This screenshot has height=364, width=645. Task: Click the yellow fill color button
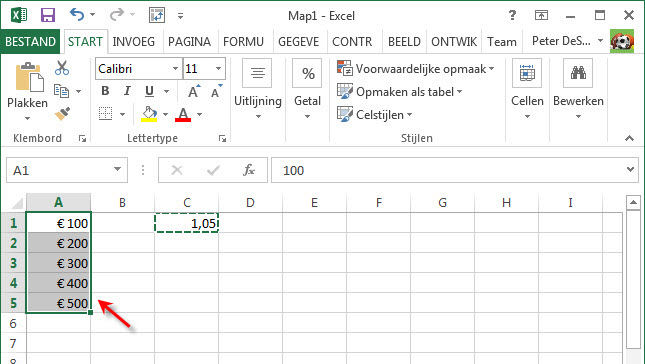tap(149, 114)
